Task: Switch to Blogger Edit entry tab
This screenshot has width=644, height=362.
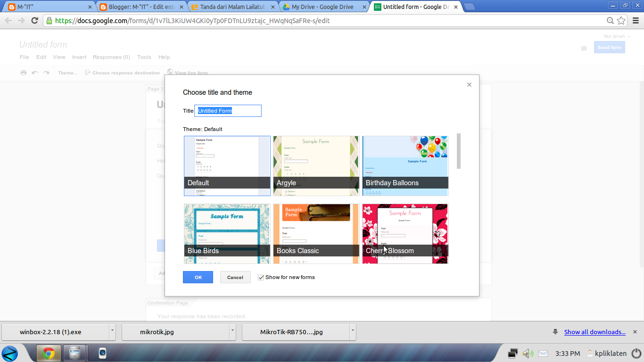Action: tap(142, 7)
